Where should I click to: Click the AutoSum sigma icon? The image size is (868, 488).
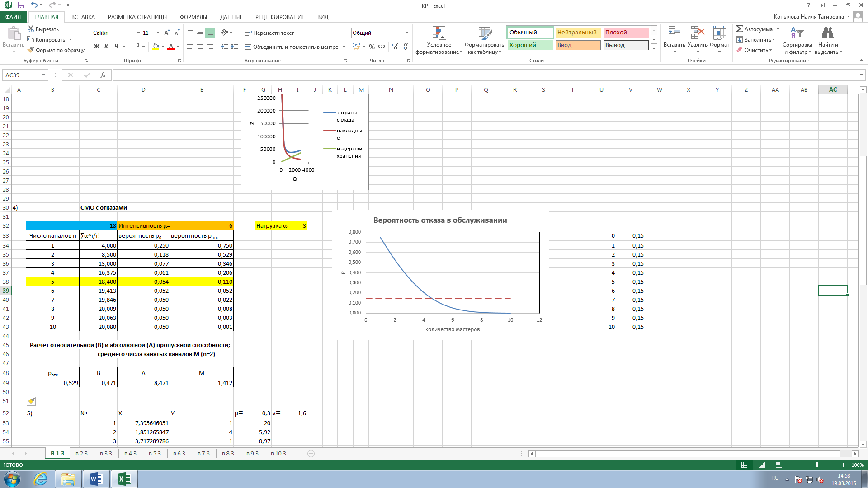tap(739, 29)
